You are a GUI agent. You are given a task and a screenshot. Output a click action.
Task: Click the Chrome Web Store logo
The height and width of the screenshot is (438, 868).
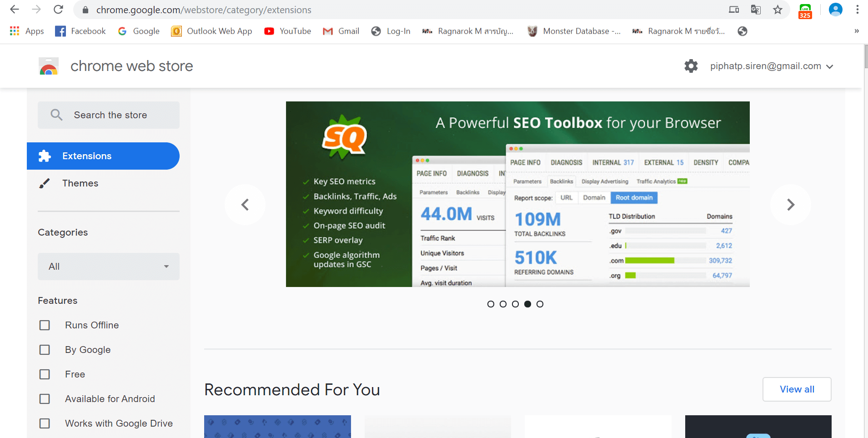point(49,66)
